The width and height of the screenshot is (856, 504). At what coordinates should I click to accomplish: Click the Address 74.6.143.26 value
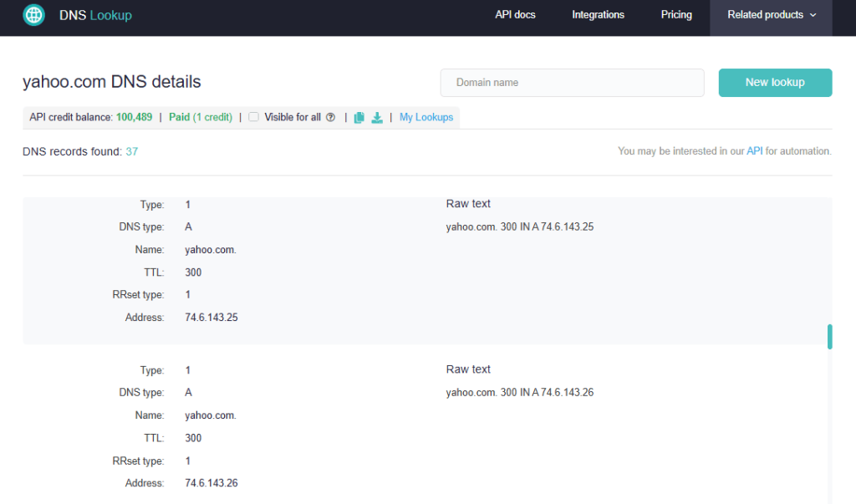(x=212, y=482)
